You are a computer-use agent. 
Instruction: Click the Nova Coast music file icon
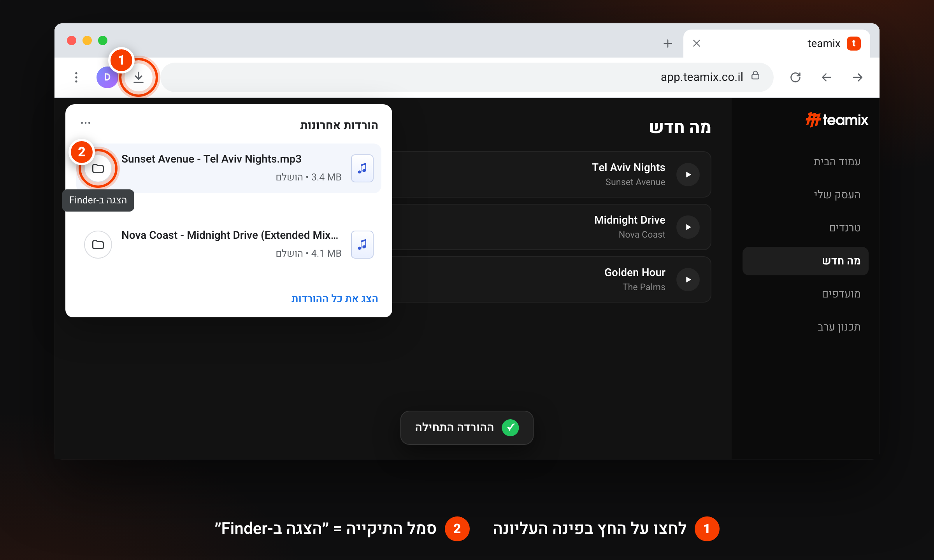pyautogui.click(x=362, y=245)
